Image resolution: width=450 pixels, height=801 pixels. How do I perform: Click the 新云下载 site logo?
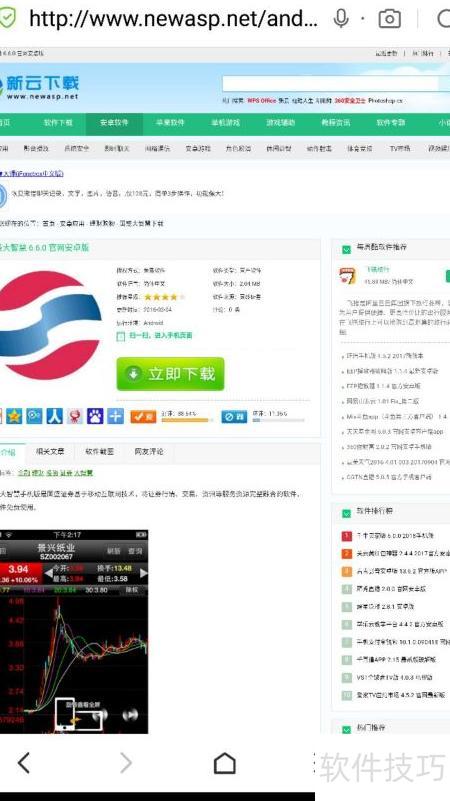point(41,87)
